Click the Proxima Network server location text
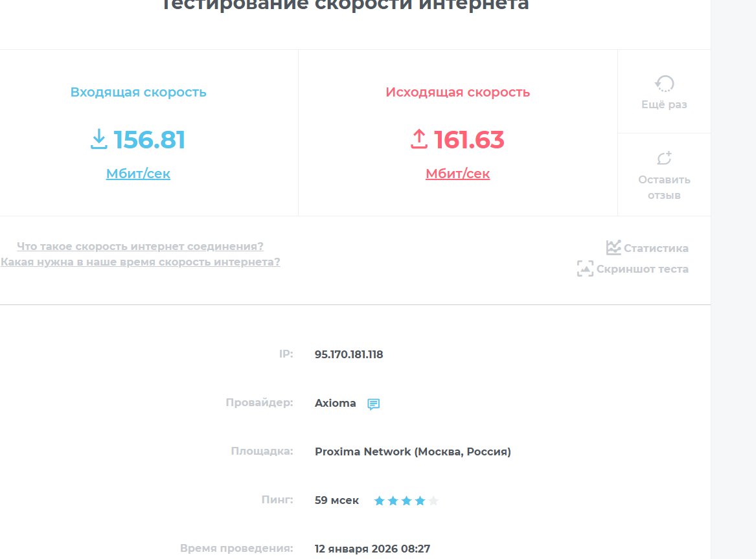This screenshot has height=559, width=756. (x=413, y=451)
